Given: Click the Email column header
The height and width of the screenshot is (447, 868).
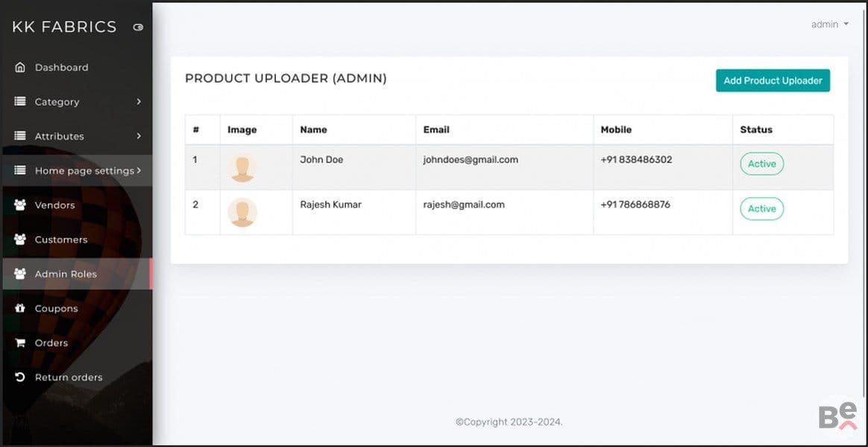Looking at the screenshot, I should pos(436,130).
